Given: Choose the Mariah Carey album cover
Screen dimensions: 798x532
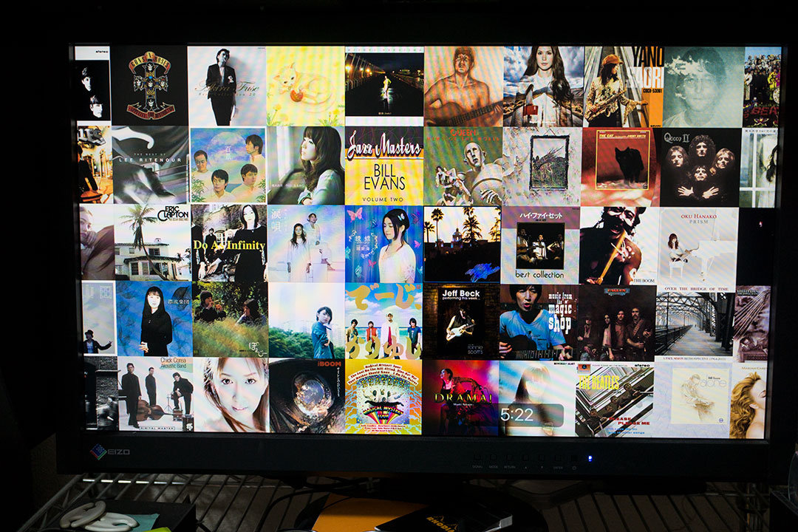Looking at the screenshot, I should click(748, 400).
